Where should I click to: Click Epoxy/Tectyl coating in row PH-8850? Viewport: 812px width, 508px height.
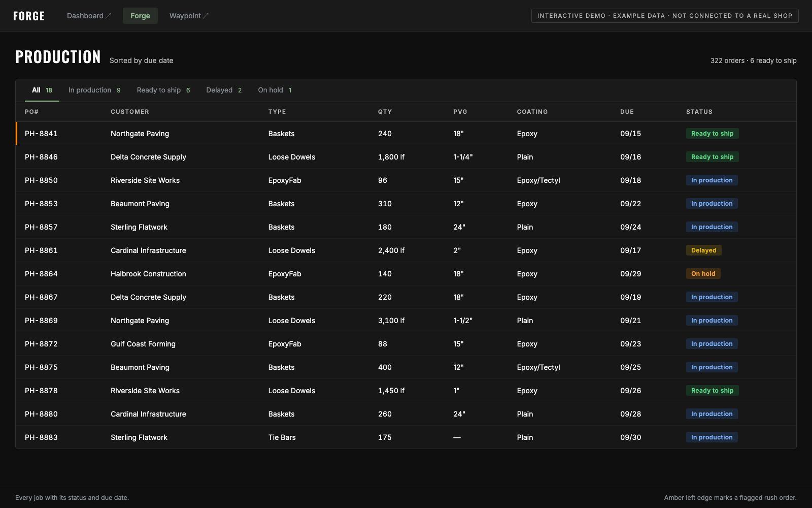click(x=538, y=180)
